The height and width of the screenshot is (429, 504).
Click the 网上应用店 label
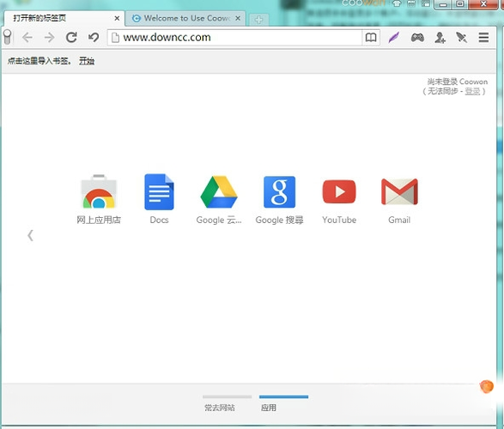click(99, 220)
